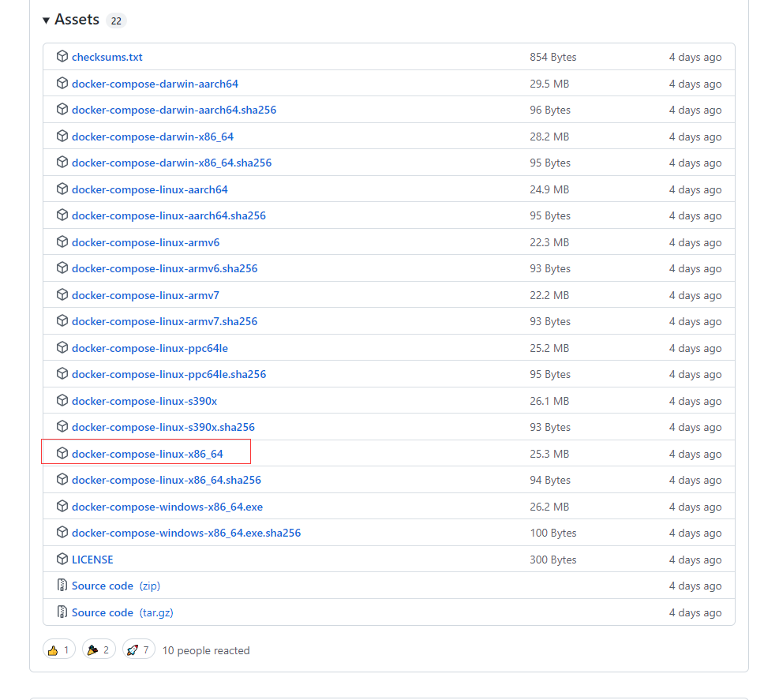Download docker-compose-linux-armv6 binary
The width and height of the screenshot is (764, 700).
tap(146, 242)
